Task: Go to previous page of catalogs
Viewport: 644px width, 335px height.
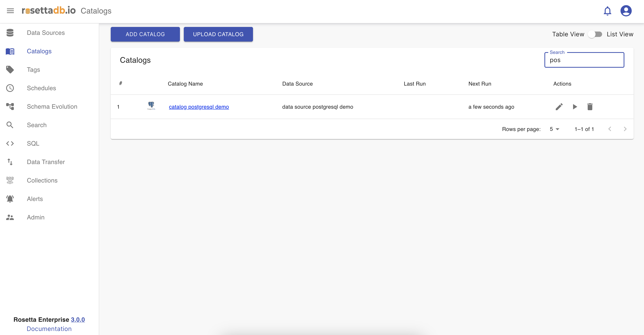Action: point(610,129)
